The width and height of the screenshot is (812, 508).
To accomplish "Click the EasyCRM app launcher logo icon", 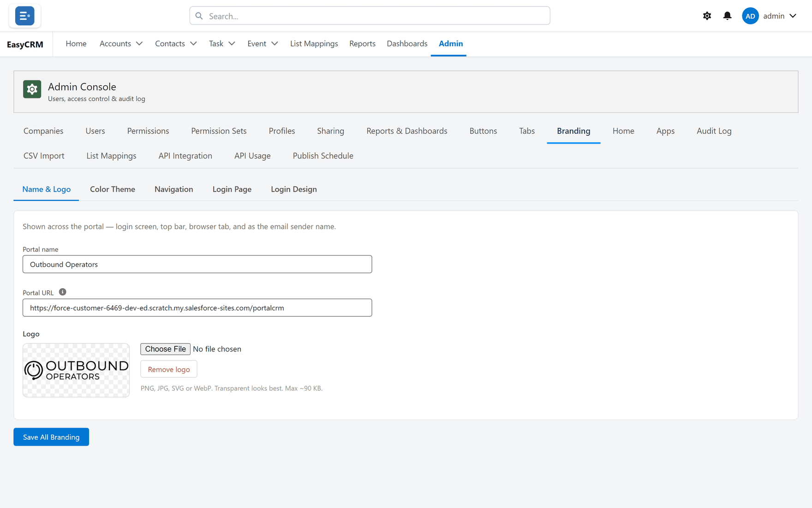I will point(24,16).
